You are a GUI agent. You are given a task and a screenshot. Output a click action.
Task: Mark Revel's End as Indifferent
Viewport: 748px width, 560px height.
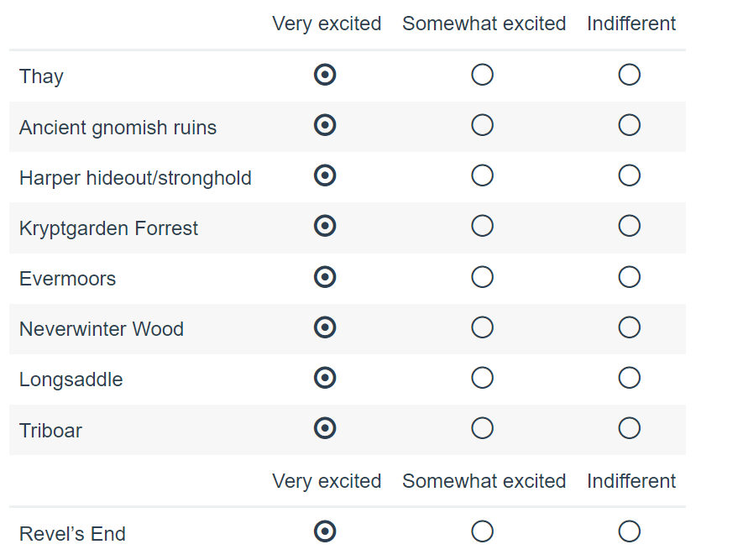[629, 531]
